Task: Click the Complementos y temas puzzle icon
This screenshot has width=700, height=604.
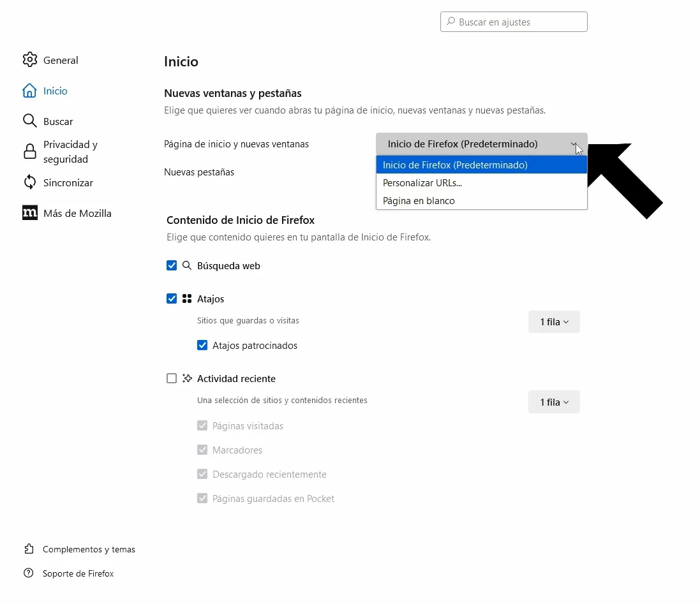Action: coord(29,549)
